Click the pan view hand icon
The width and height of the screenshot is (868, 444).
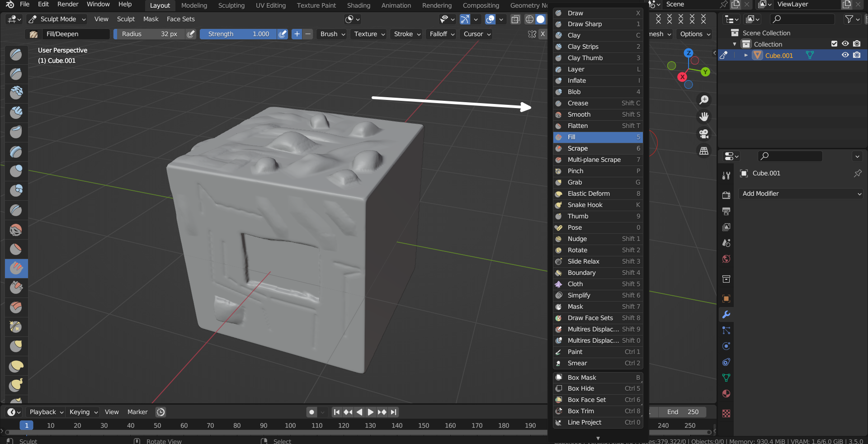tap(704, 117)
